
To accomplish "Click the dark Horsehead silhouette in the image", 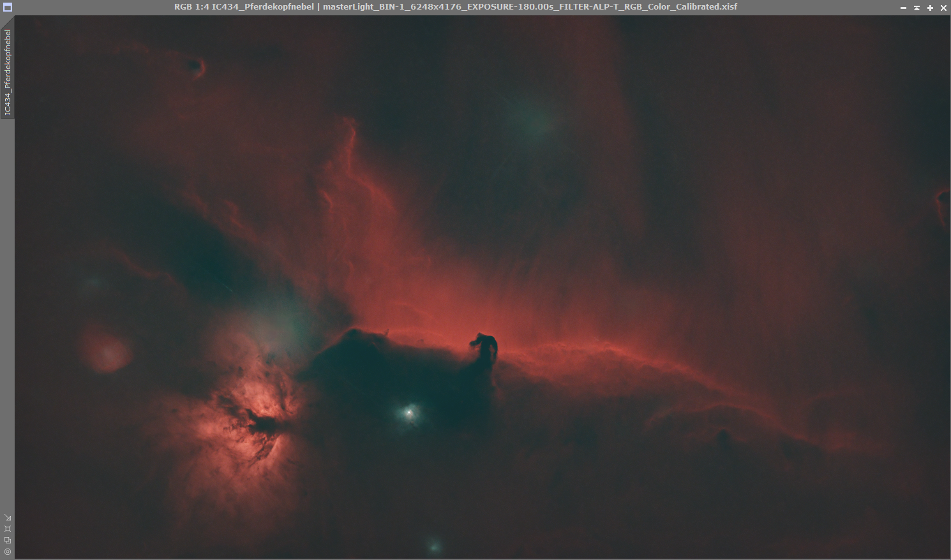I will [486, 348].
